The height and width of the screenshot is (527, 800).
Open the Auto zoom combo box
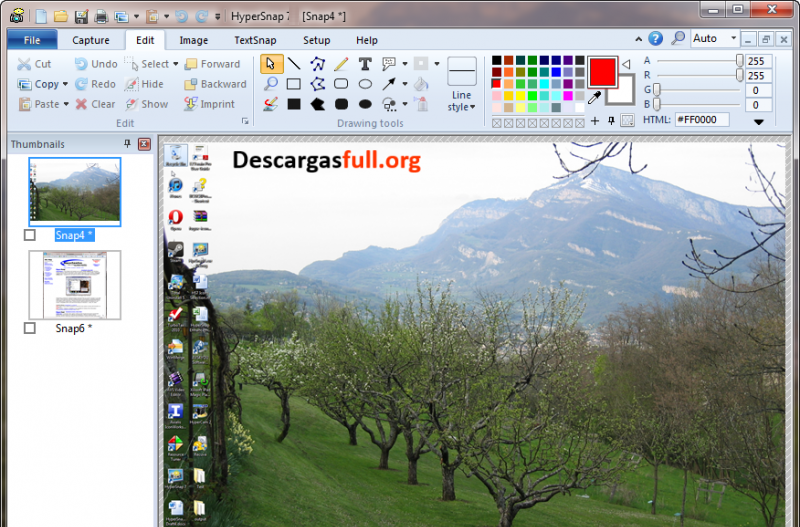[714, 38]
